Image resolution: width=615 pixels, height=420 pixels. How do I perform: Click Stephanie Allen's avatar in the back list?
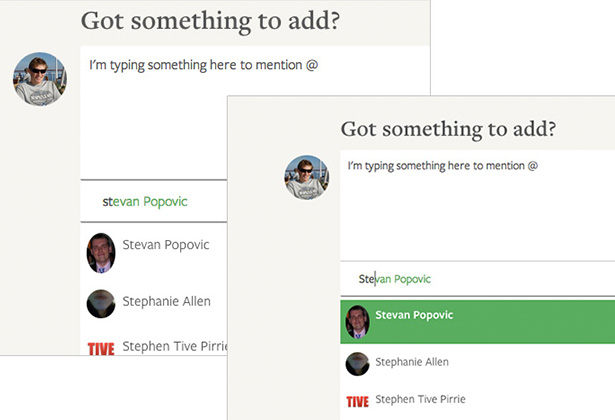101,304
